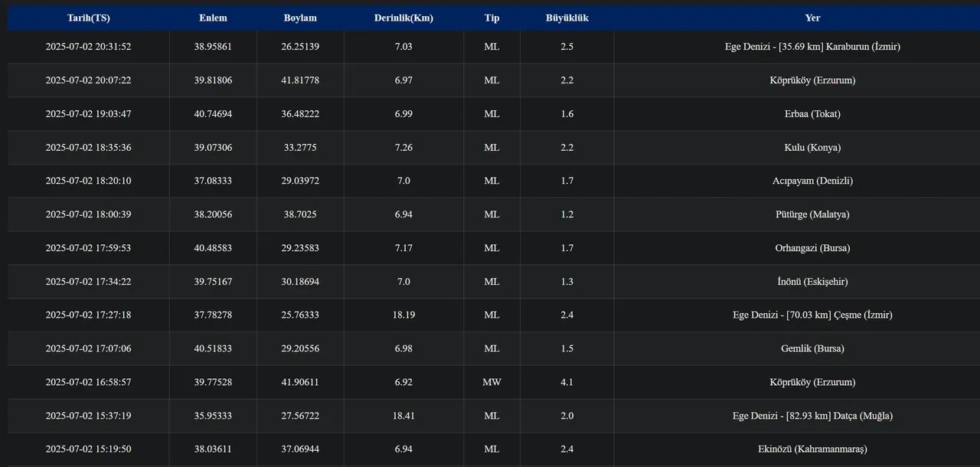Select the 2025-07-02 18:35:36 timestamp
Image resolution: width=980 pixels, height=467 pixels.
[x=88, y=148]
